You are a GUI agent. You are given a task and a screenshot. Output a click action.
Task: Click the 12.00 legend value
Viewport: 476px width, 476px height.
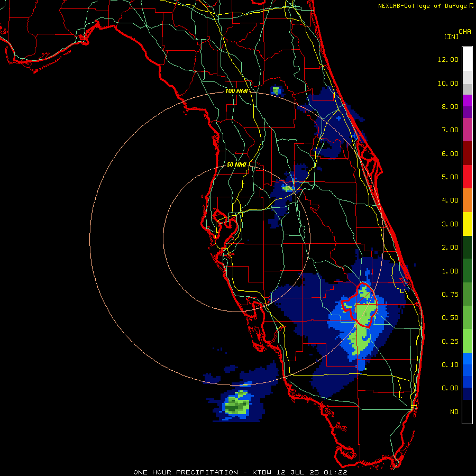448,59
